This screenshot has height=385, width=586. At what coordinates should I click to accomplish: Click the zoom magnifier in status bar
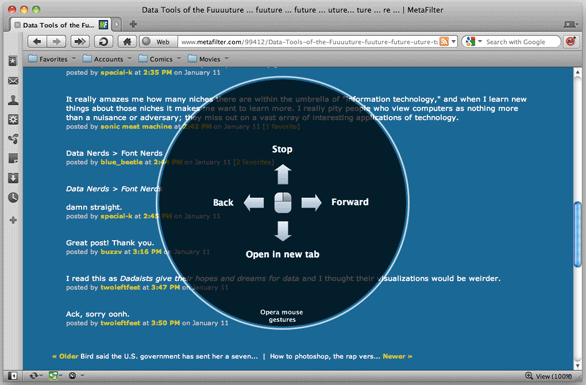pos(529,376)
